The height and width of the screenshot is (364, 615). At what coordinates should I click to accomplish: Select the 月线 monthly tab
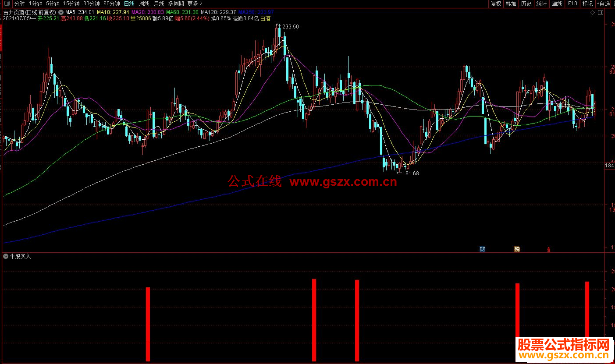coord(159,4)
